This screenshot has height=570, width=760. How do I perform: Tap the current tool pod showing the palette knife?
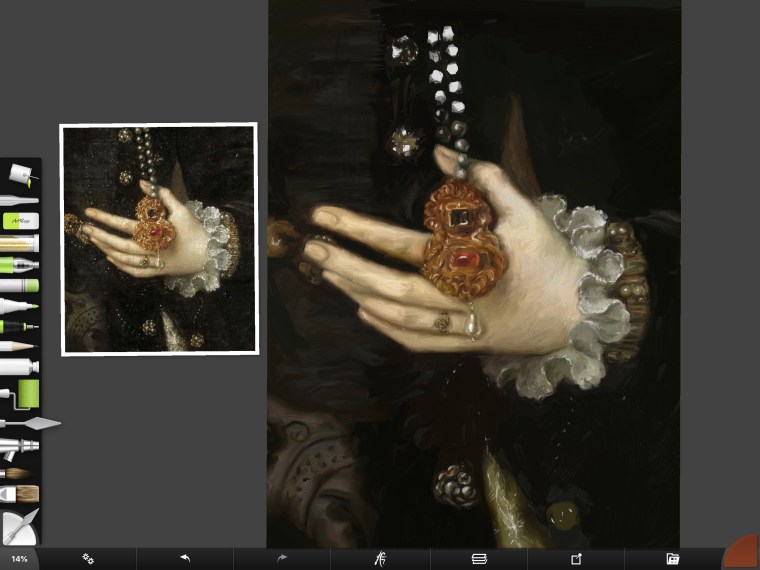pyautogui.click(x=19, y=527)
